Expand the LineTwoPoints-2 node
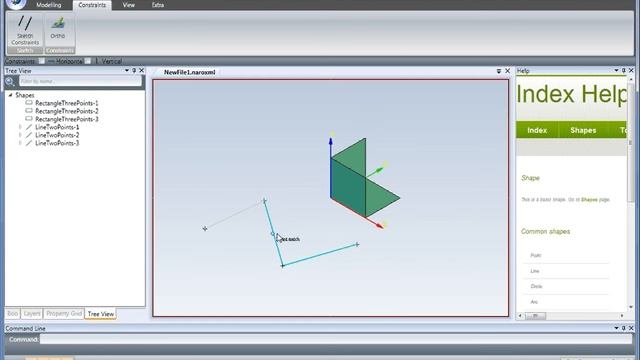The image size is (640, 360). pyautogui.click(x=20, y=135)
